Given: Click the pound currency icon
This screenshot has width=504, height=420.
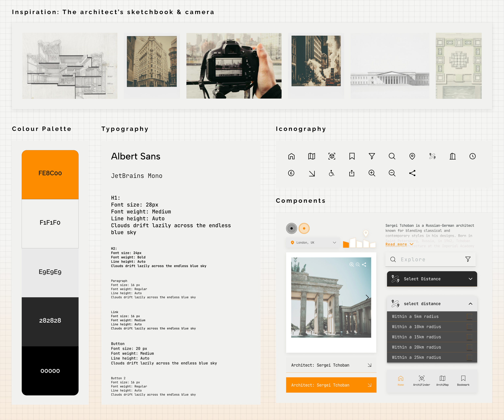Looking at the screenshot, I should pos(291,173).
